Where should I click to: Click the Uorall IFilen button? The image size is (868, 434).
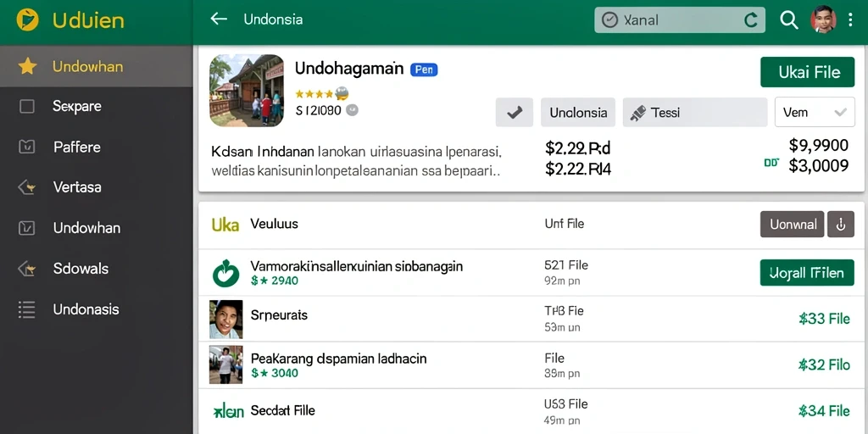point(807,272)
